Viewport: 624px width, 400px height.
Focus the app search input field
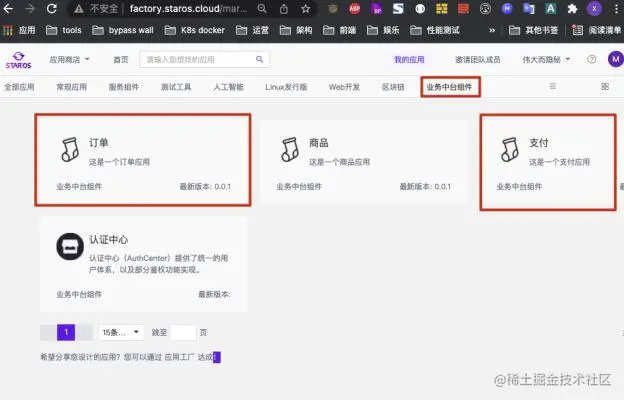(x=205, y=60)
